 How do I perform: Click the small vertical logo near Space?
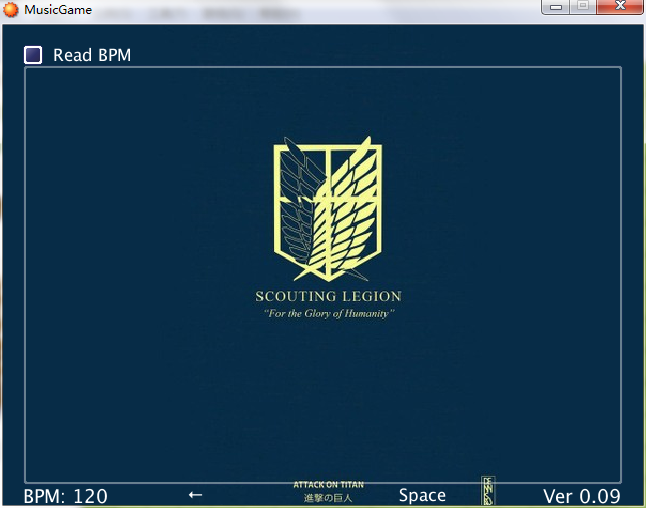click(488, 491)
